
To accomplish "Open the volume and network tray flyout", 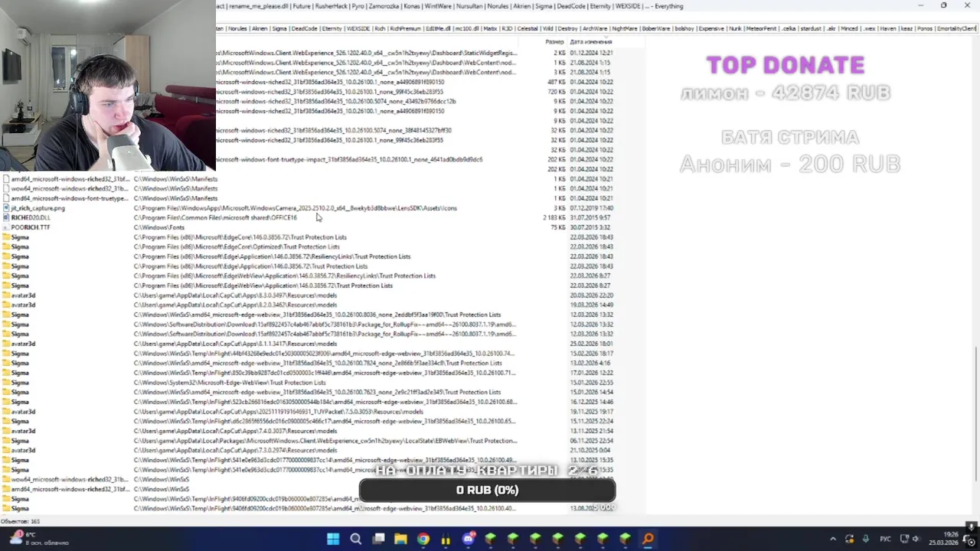I will 911,539.
